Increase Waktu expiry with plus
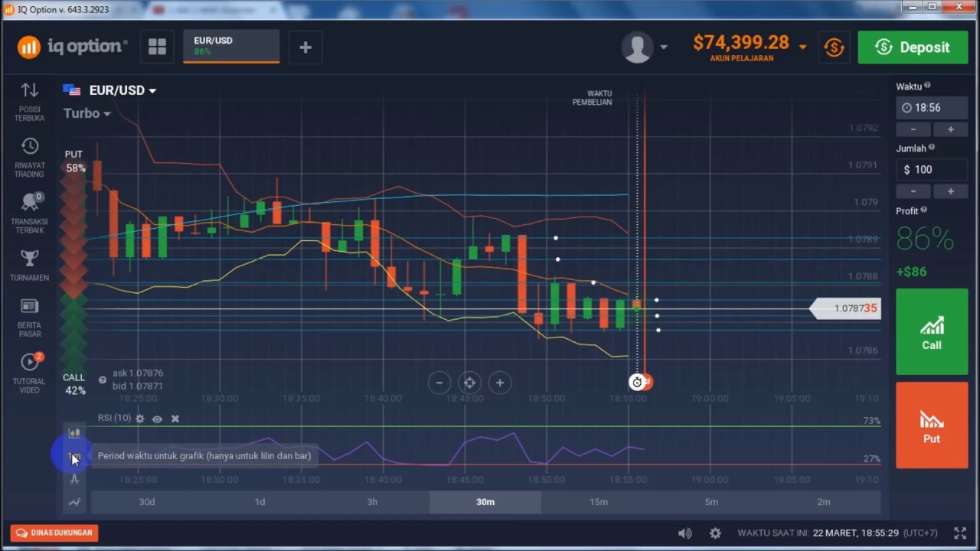This screenshot has height=551, width=980. [950, 129]
